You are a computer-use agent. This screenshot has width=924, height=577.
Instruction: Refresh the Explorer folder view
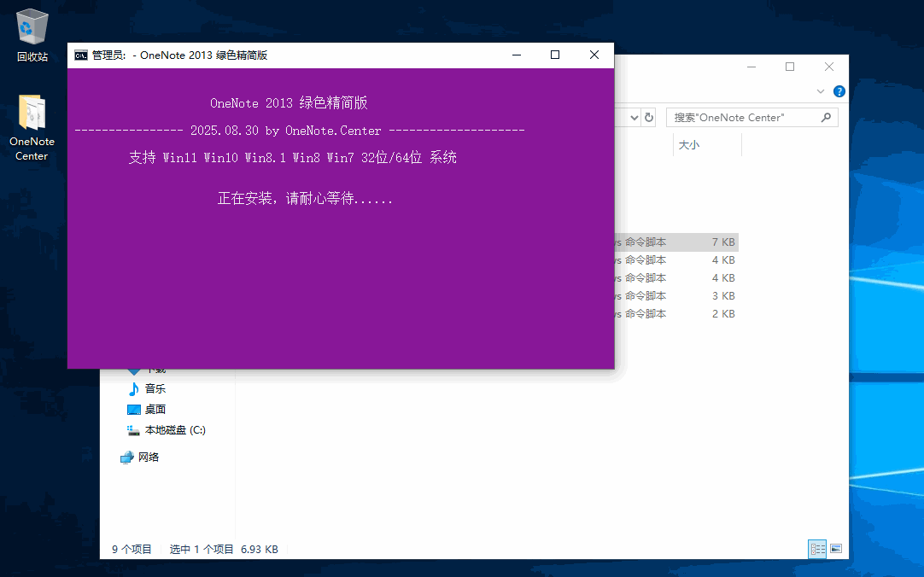point(649,118)
